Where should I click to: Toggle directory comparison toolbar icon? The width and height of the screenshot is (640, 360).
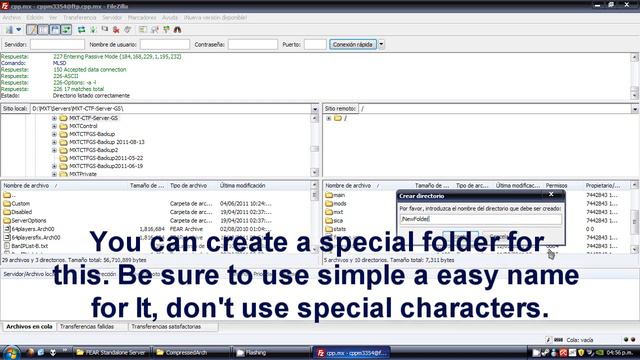tap(154, 29)
